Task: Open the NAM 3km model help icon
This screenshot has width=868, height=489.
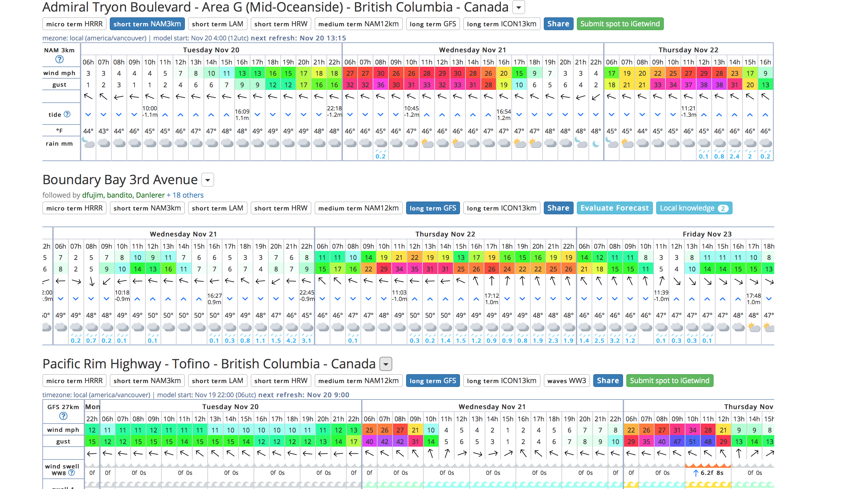Action: (59, 60)
